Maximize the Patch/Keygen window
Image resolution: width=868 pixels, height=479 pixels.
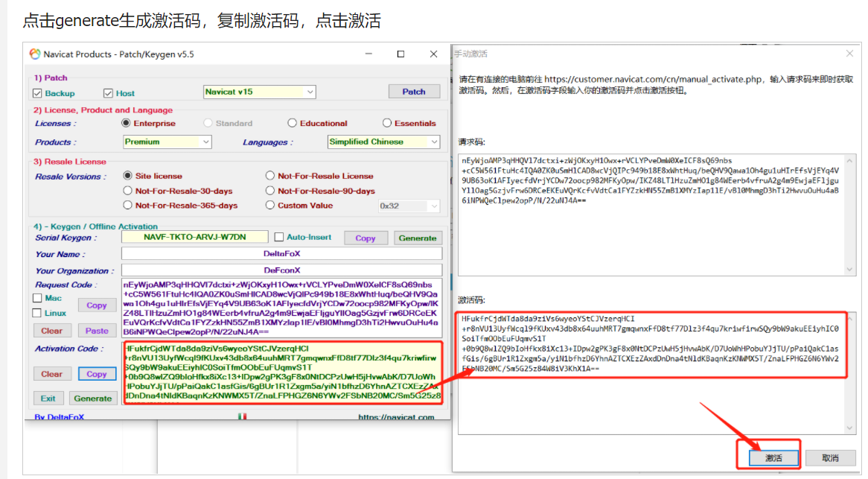(x=401, y=54)
